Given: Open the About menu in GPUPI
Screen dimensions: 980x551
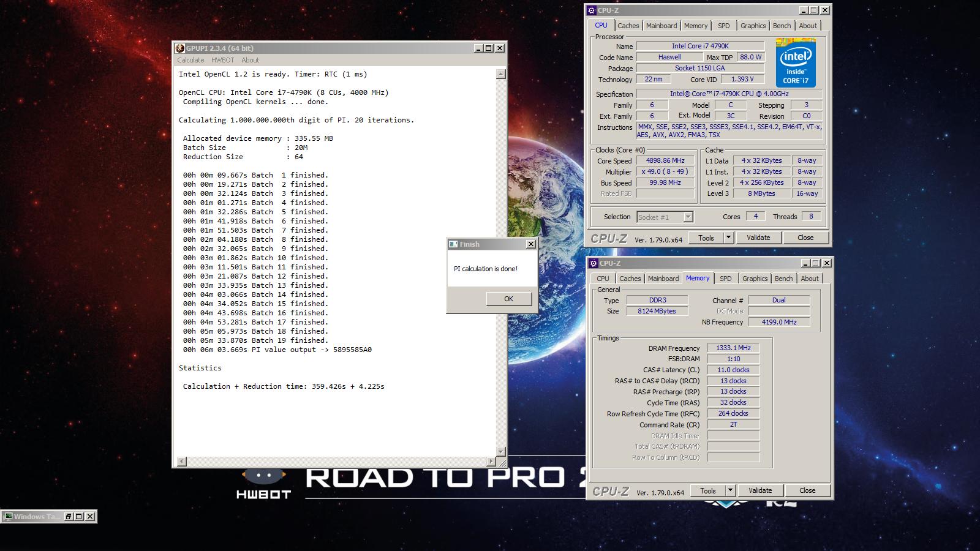Looking at the screenshot, I should [x=250, y=60].
